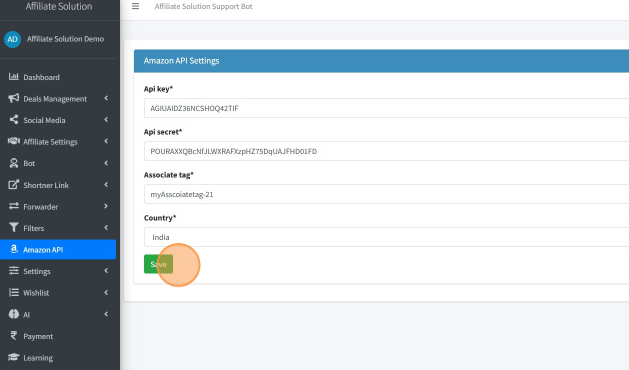Click the AI brain icon

[x=14, y=314]
